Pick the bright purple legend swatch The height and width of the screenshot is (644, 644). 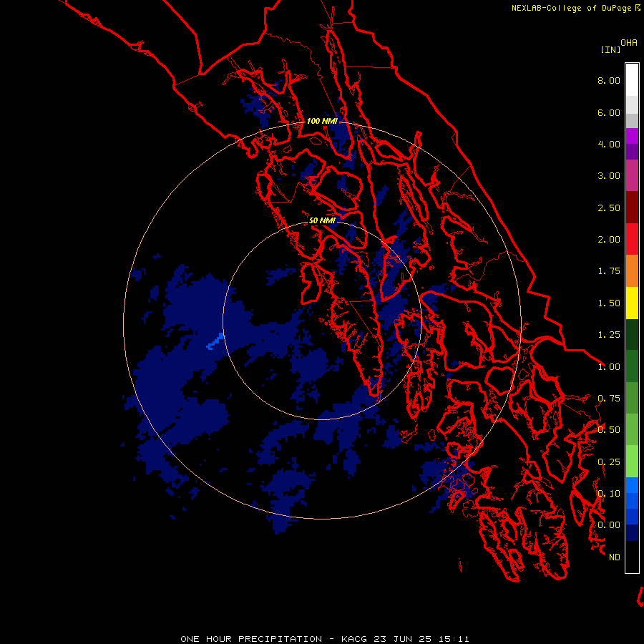(x=632, y=136)
